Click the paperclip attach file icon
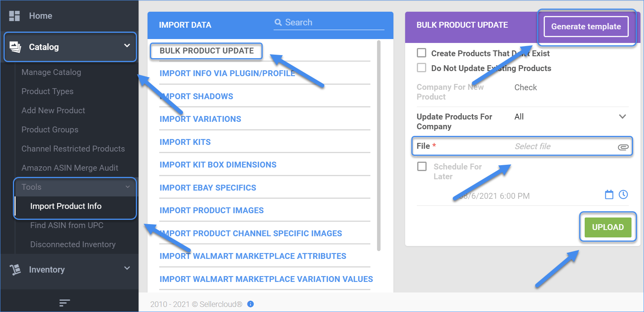Viewport: 644px width, 312px height. pyautogui.click(x=623, y=147)
